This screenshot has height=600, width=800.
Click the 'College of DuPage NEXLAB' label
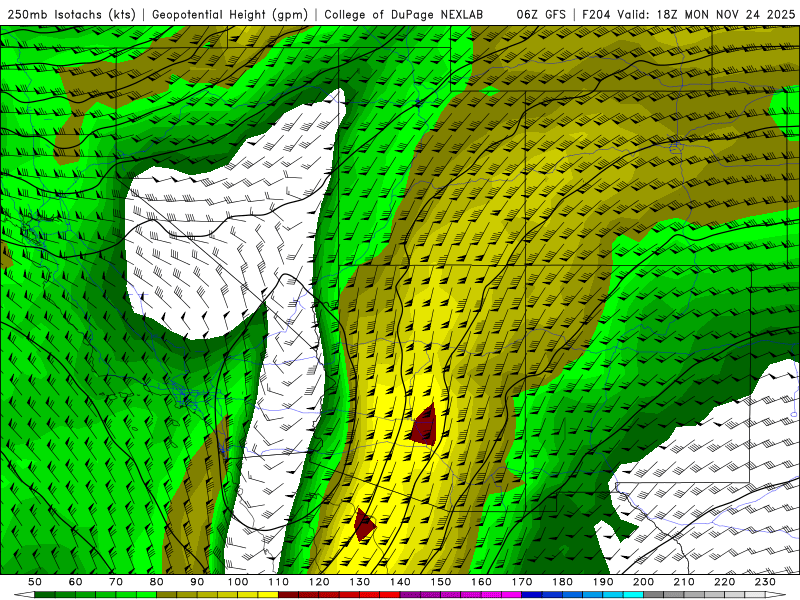tap(403, 15)
